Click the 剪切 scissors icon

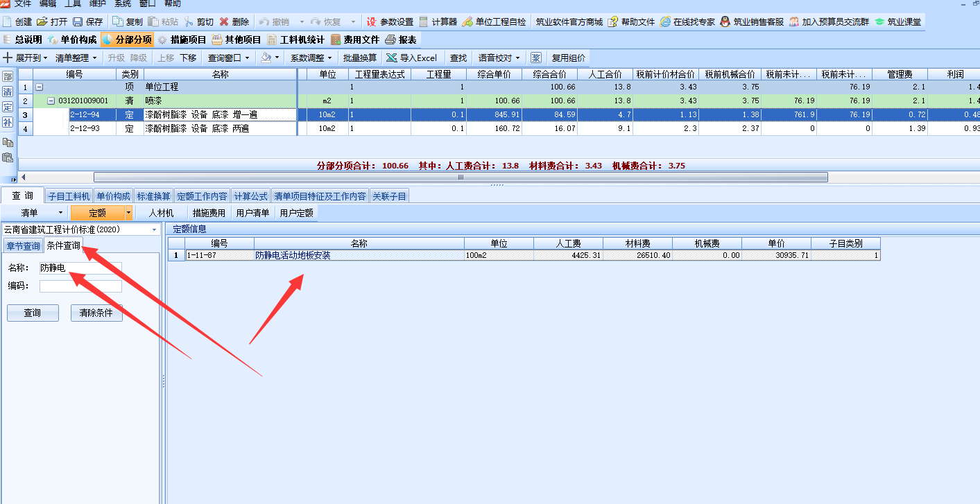point(189,21)
